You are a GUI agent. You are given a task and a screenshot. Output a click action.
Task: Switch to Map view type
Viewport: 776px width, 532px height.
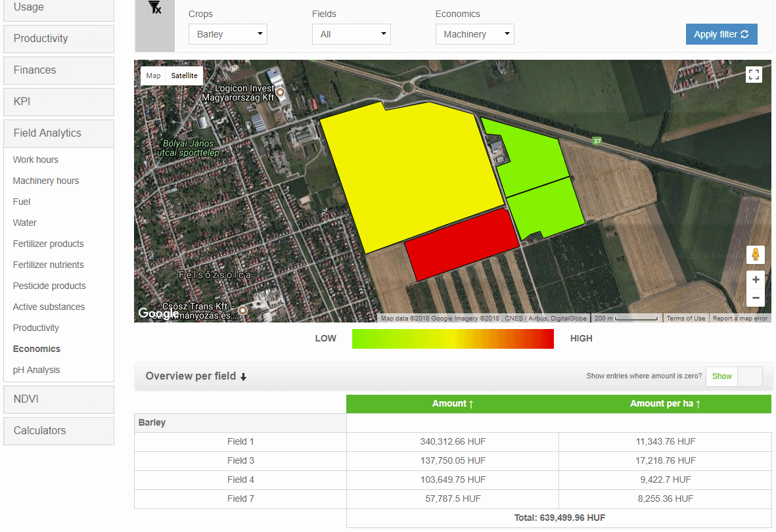153,76
